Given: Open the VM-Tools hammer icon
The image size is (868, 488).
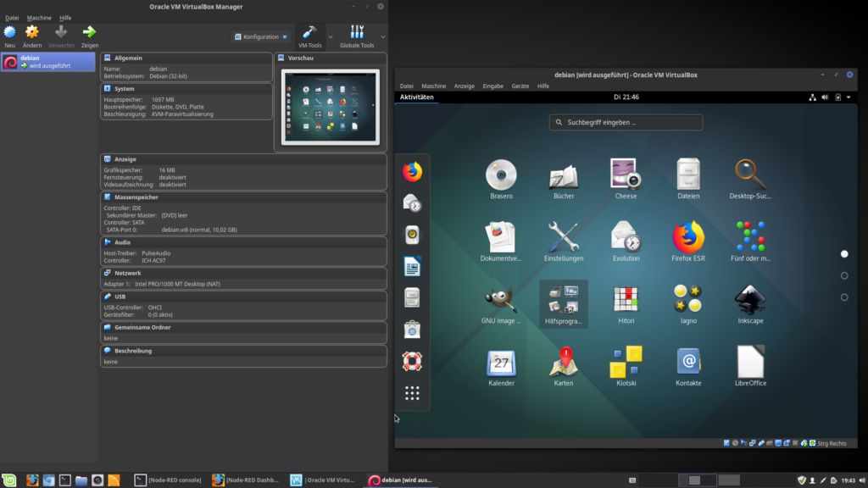Looking at the screenshot, I should coord(310,32).
